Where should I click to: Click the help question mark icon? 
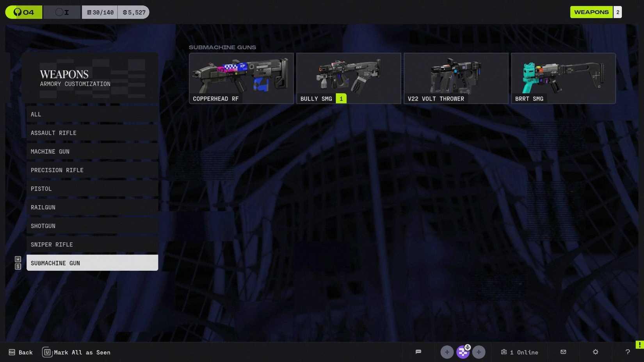pyautogui.click(x=627, y=352)
